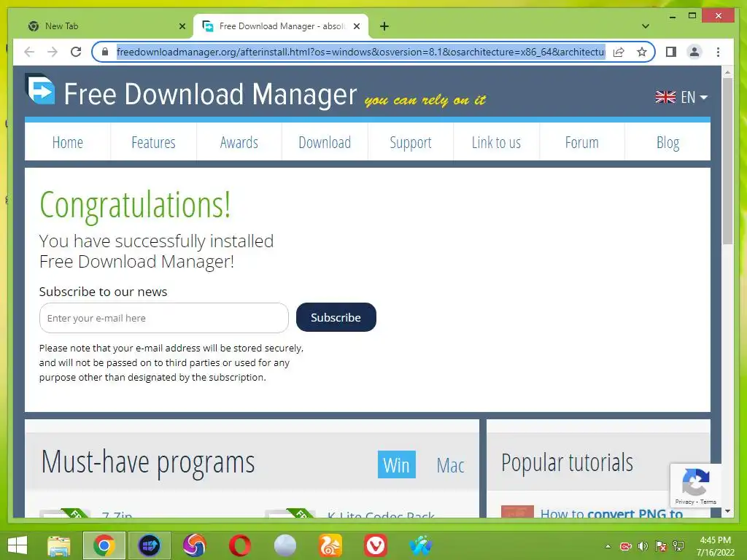Click the Privacy link in reCAPTCHA badge
The image size is (747, 560).
pyautogui.click(x=684, y=502)
